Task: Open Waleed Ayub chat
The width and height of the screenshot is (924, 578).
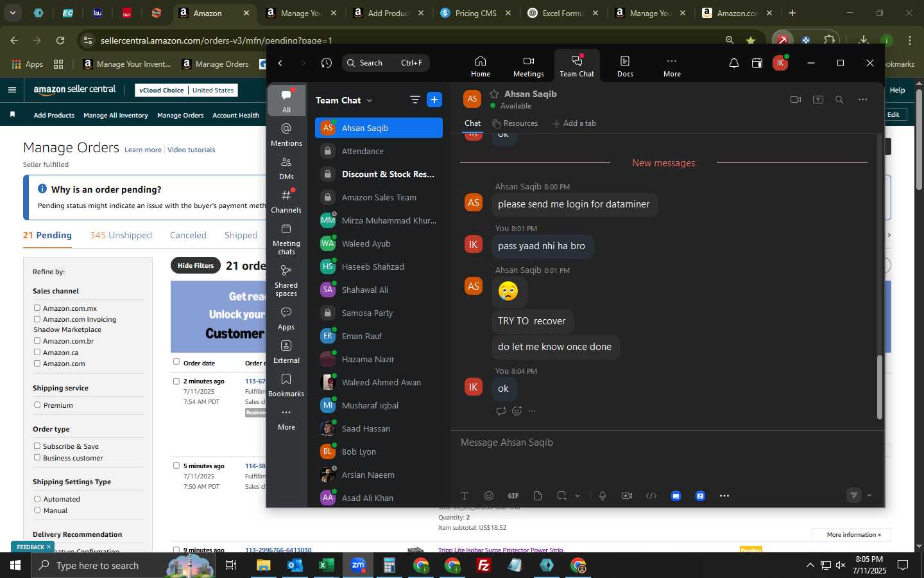Action: (379, 243)
